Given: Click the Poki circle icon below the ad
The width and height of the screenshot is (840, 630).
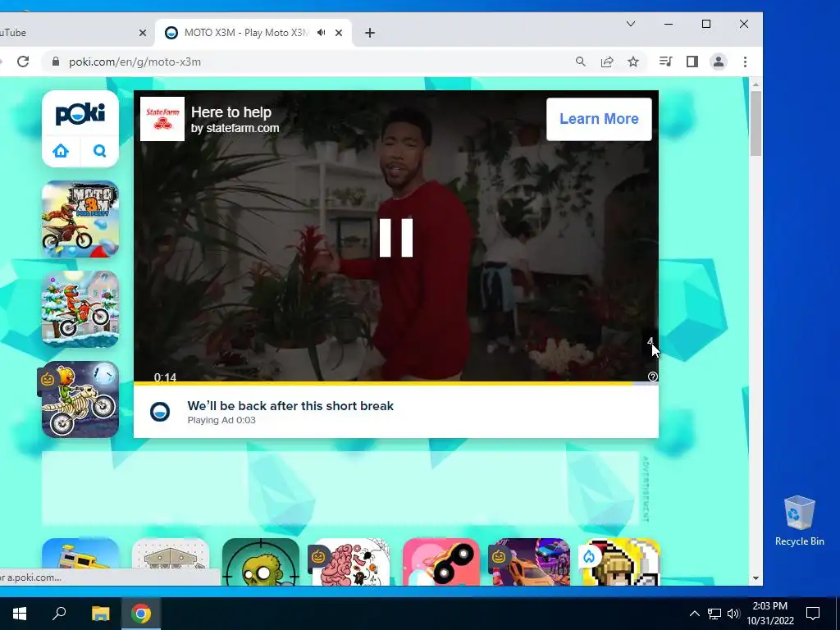Looking at the screenshot, I should [160, 412].
